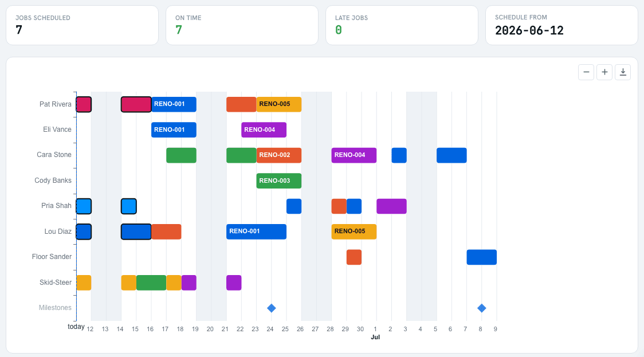This screenshot has height=357, width=644.
Task: Click the Late Jobs card
Action: tap(402, 25)
